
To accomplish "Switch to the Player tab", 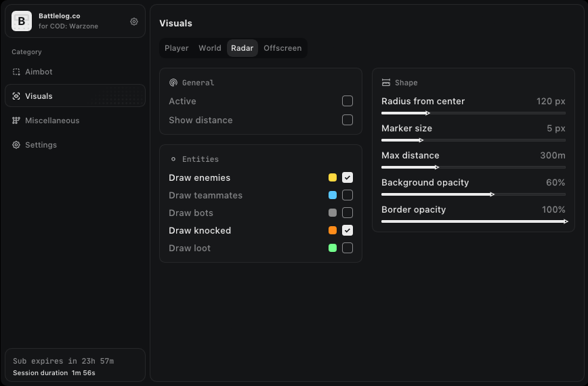I will [x=177, y=48].
